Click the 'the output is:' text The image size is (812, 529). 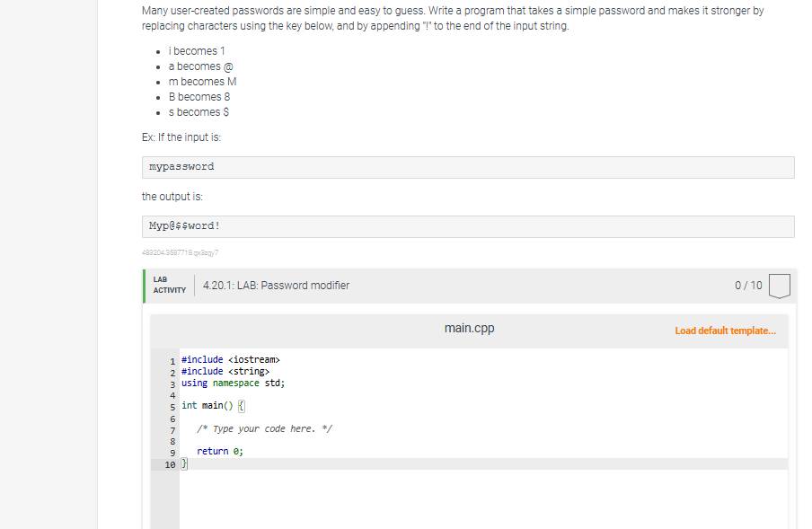pyautogui.click(x=172, y=197)
